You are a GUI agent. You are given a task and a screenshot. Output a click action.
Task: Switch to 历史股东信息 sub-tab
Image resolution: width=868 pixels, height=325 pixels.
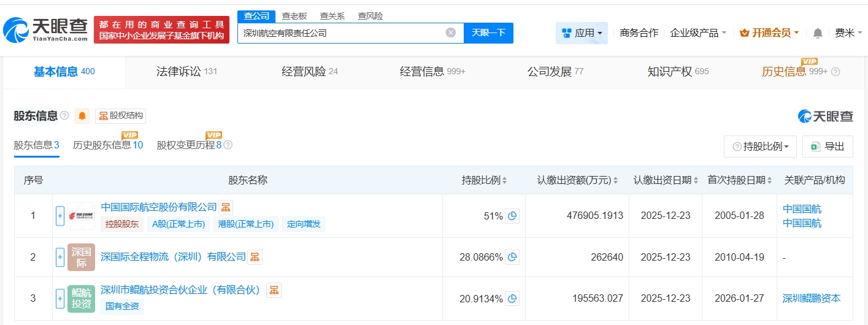pyautogui.click(x=107, y=145)
